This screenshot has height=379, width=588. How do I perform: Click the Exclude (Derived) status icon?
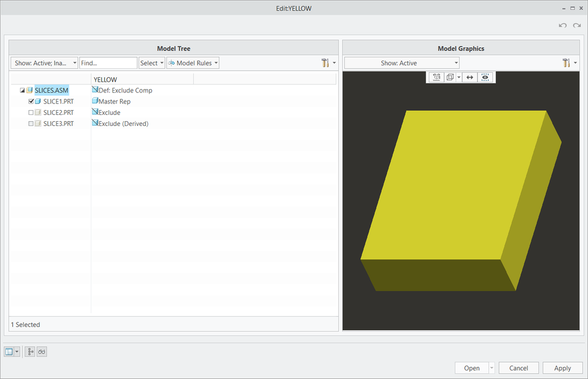click(x=95, y=122)
